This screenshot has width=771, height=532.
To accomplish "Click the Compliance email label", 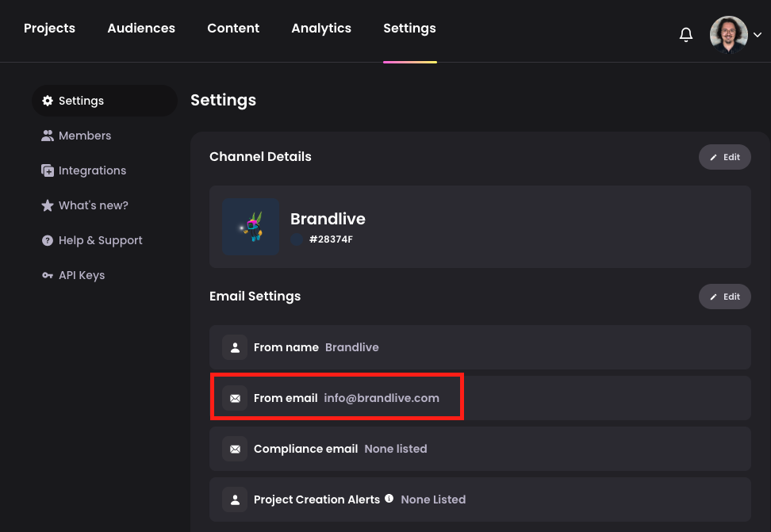I will (x=306, y=449).
